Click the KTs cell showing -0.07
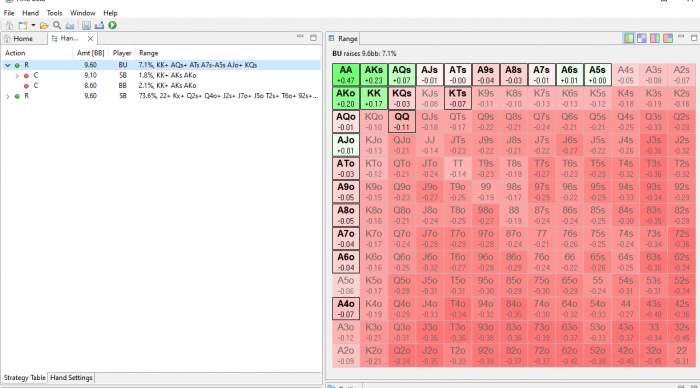This screenshot has height=388, width=700. (x=458, y=98)
